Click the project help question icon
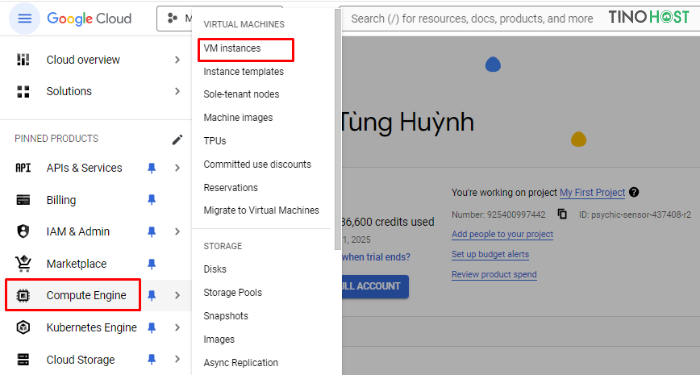The height and width of the screenshot is (375, 700). coord(633,192)
